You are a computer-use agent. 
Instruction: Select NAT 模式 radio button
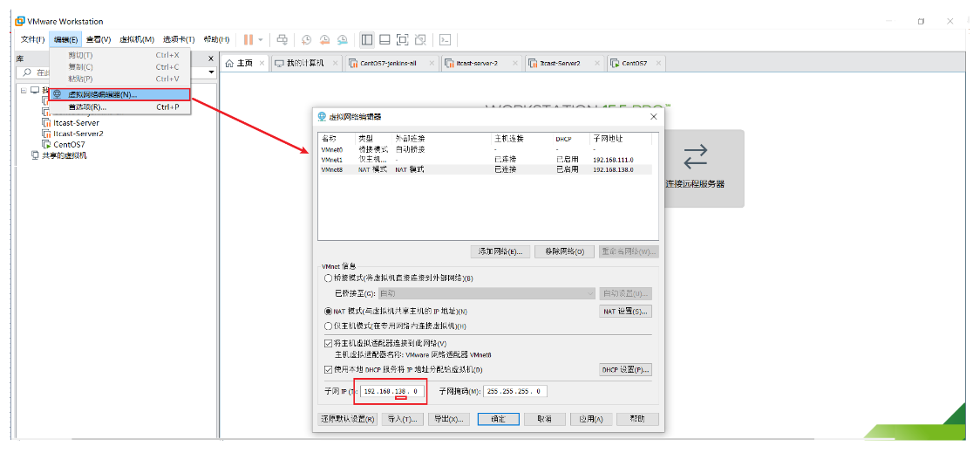[329, 311]
